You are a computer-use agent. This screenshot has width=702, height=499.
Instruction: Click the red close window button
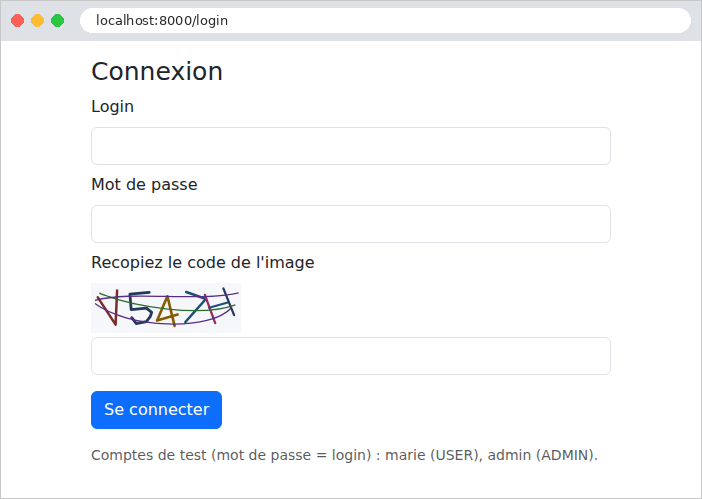tap(17, 21)
